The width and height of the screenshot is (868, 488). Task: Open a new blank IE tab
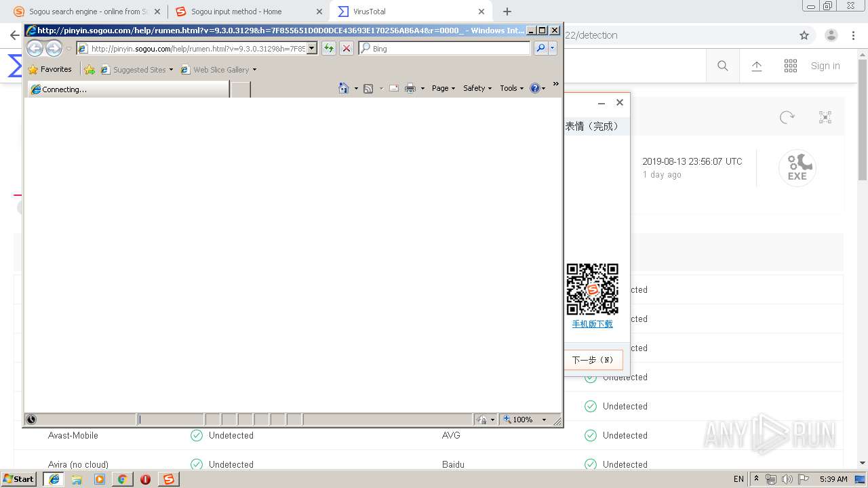pyautogui.click(x=240, y=89)
